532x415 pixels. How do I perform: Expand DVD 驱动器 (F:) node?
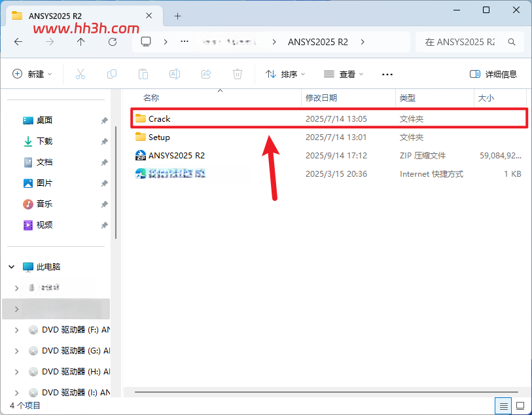coord(16,330)
